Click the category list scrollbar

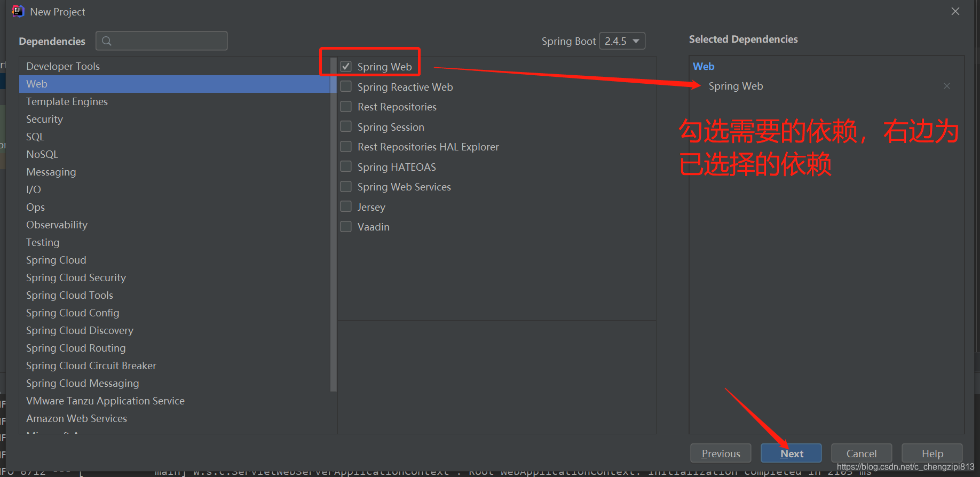(334, 224)
